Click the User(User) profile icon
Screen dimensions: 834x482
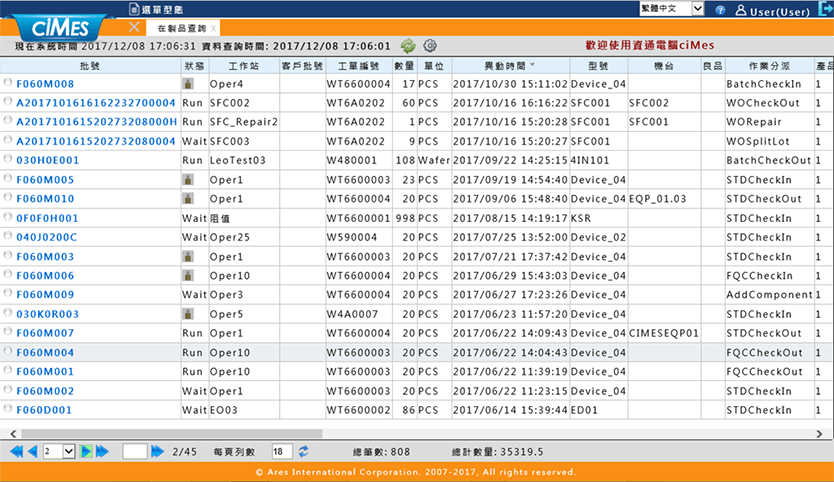(740, 10)
